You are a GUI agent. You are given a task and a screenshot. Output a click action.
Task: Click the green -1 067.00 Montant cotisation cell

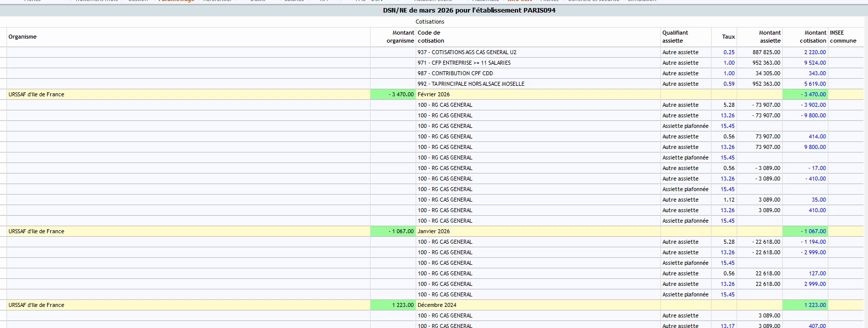[813, 231]
